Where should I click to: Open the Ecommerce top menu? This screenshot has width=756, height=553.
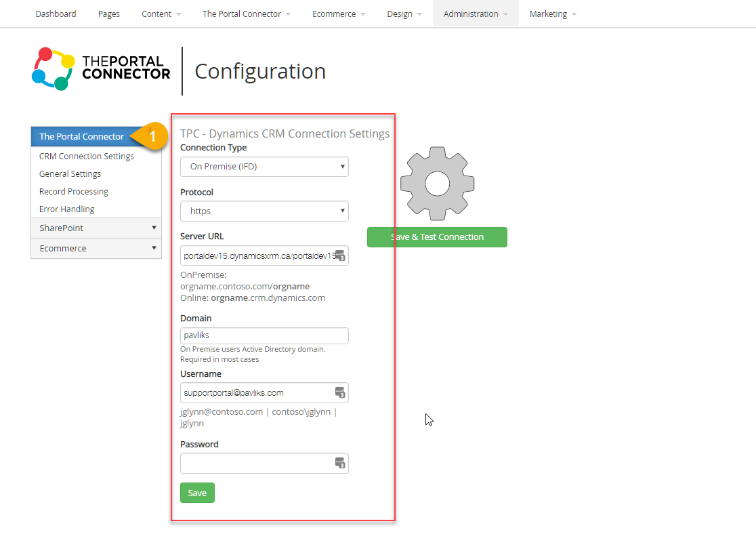point(339,14)
